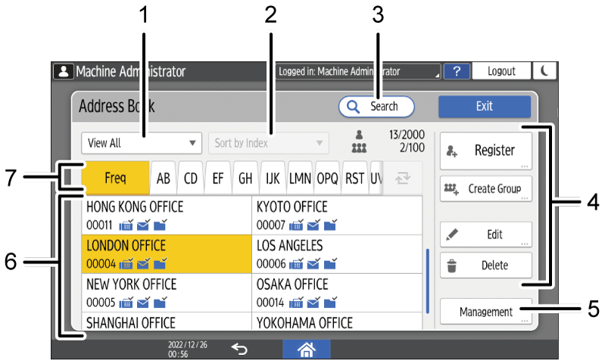
Task: Open the View All dropdown
Action: click(x=141, y=143)
